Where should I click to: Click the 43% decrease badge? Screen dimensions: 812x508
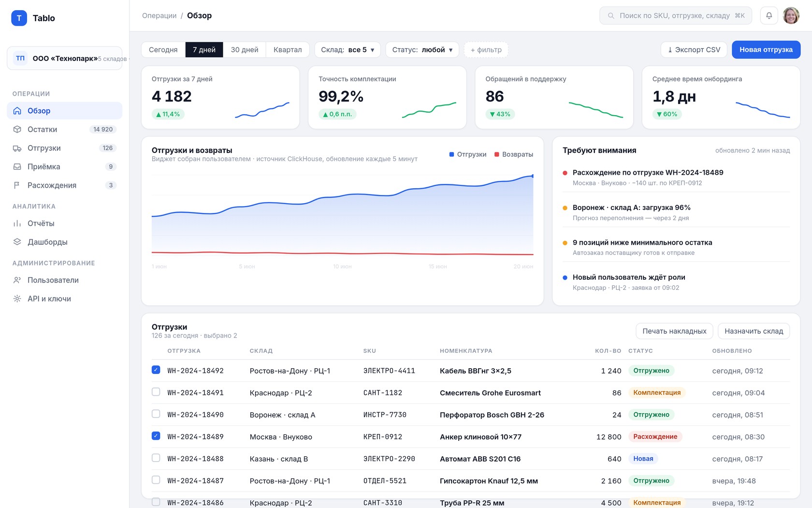[x=500, y=114]
